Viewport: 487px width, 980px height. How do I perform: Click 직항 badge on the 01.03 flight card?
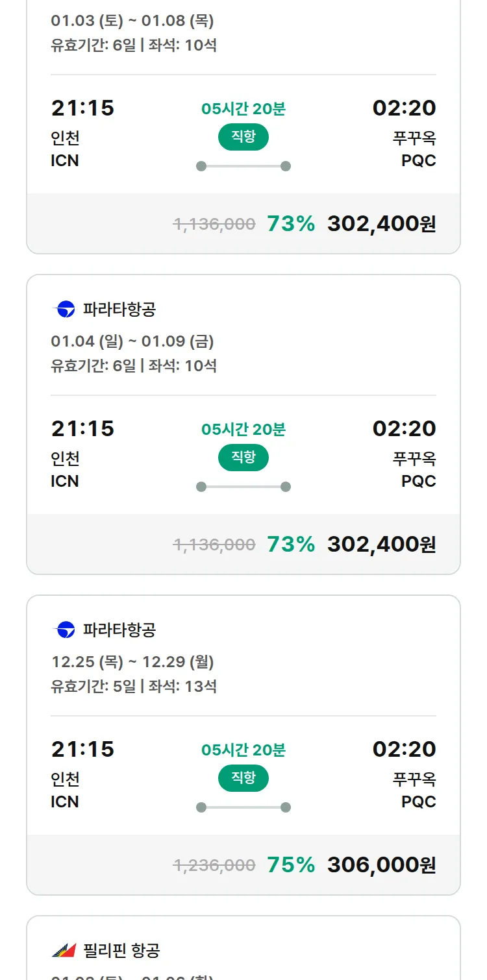coord(243,137)
